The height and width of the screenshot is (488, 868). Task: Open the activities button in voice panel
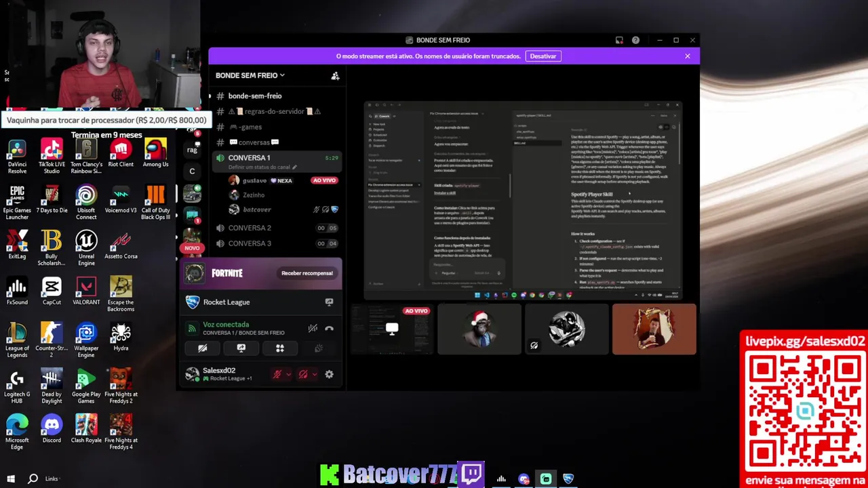point(279,348)
